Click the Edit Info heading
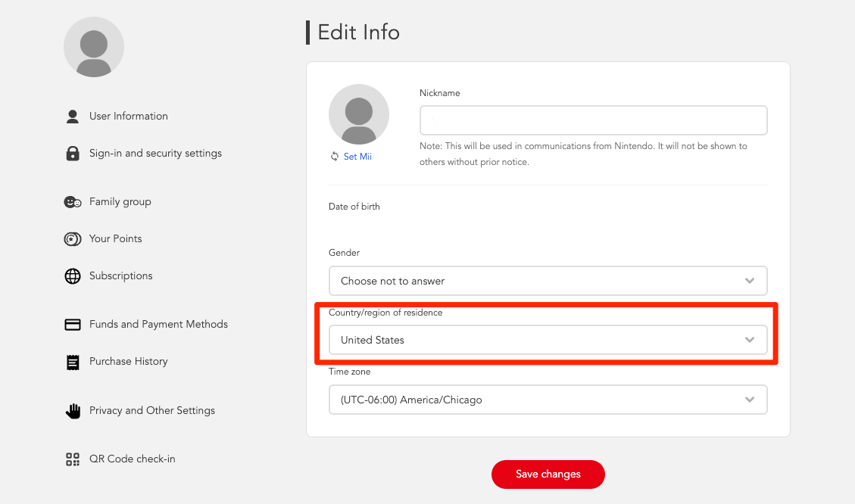This screenshot has width=855, height=504. click(359, 32)
